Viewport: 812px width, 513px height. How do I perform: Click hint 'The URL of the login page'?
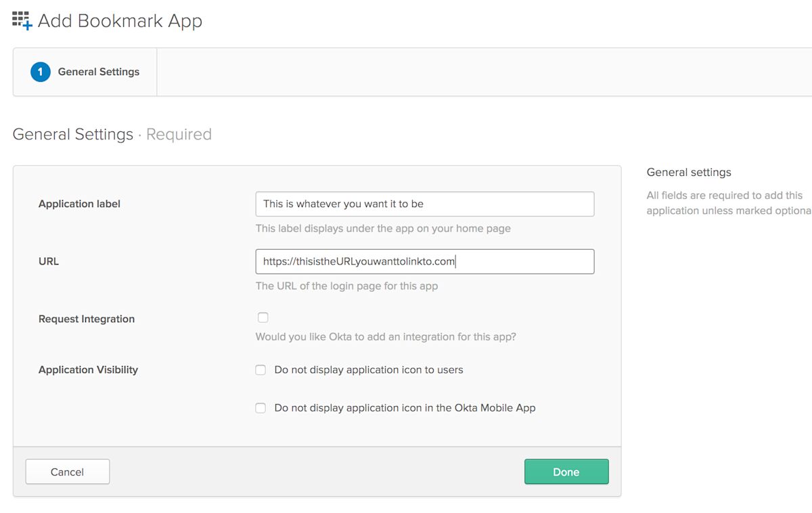[x=346, y=286]
